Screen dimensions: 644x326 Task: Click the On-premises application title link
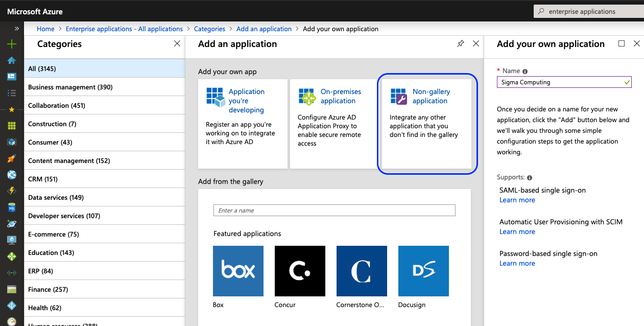point(341,97)
